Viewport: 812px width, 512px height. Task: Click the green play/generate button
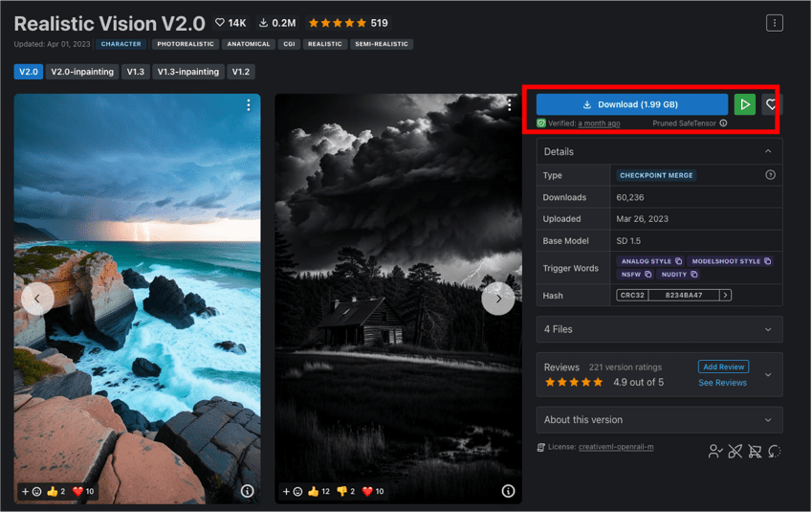pyautogui.click(x=744, y=104)
